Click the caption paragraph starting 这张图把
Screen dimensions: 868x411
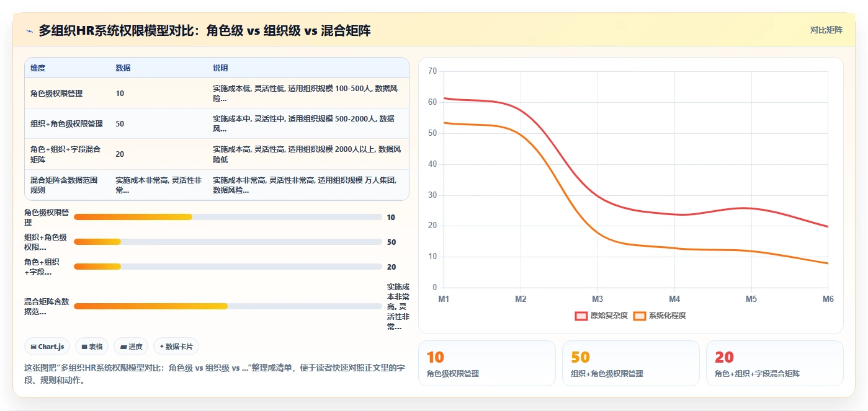point(213,374)
